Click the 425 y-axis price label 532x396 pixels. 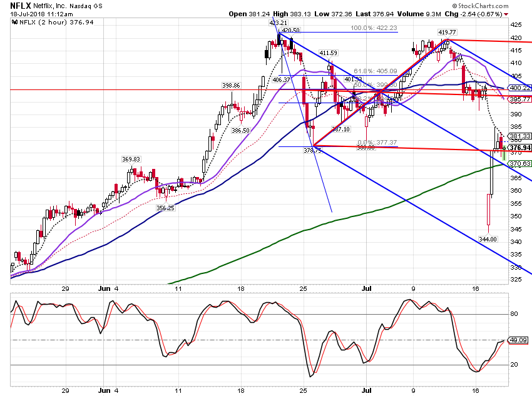(516, 25)
